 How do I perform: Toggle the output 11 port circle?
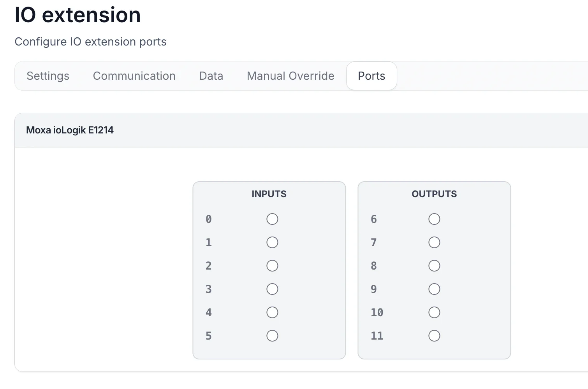click(x=434, y=336)
